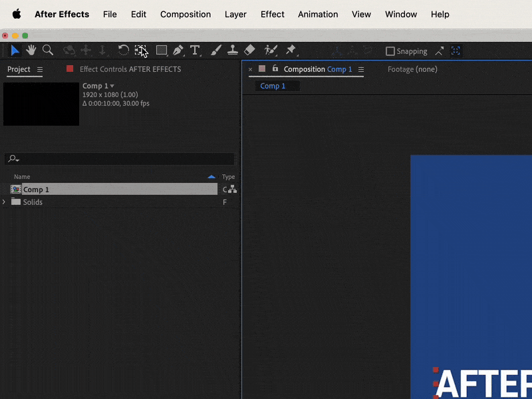
Task: Select the Type text tool
Action: click(195, 51)
